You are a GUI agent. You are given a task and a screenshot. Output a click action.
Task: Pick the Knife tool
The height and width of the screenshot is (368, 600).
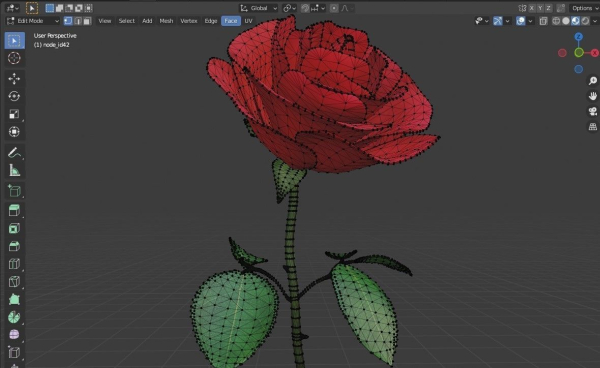[x=15, y=282]
